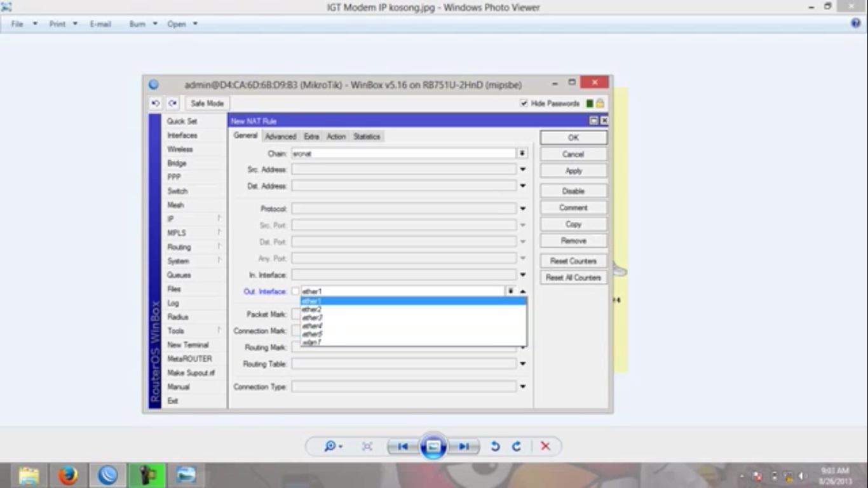Select ether2 from interface list
The height and width of the screenshot is (488, 868).
413,309
